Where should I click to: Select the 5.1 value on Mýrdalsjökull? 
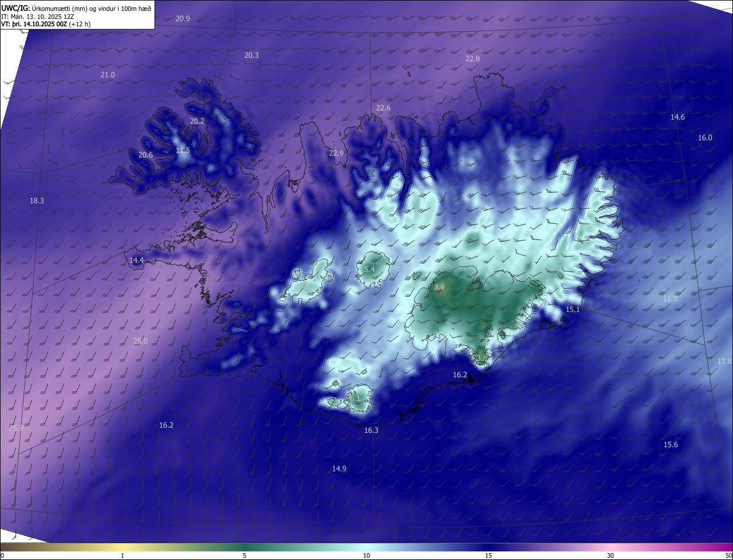pyautogui.click(x=354, y=397)
